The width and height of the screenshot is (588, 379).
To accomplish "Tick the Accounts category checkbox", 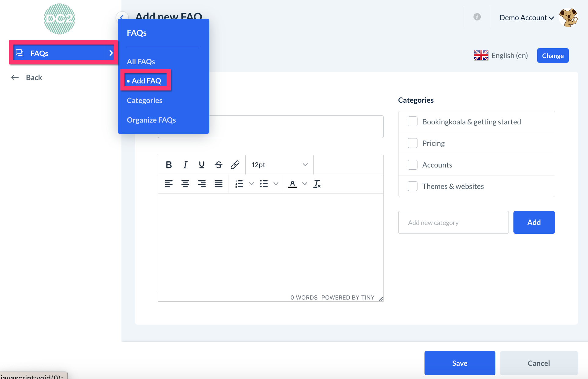I will tap(413, 165).
